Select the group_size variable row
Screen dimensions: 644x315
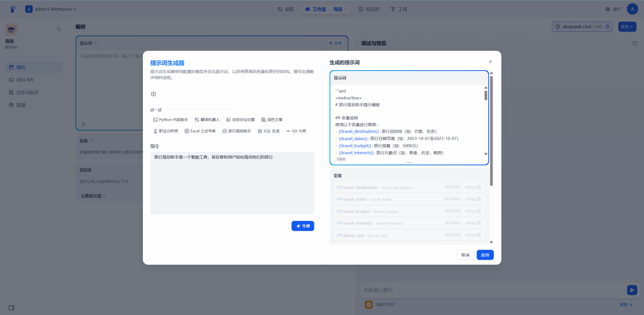pos(409,235)
